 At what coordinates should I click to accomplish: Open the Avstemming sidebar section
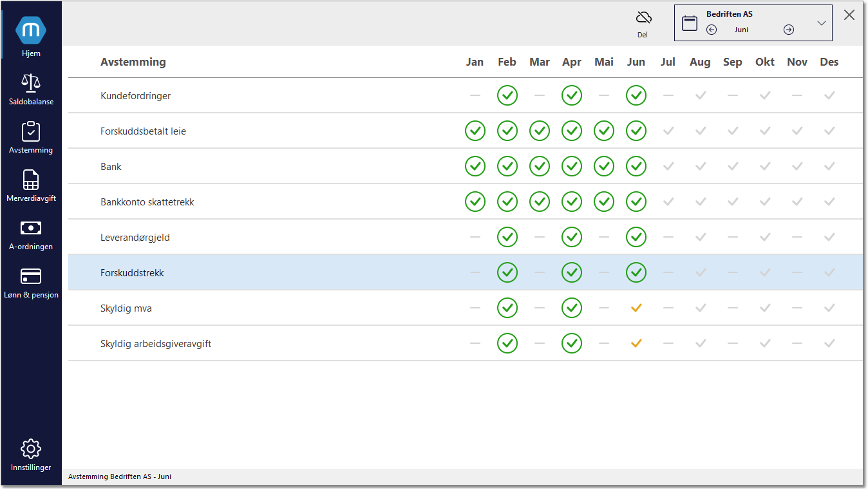pos(31,137)
